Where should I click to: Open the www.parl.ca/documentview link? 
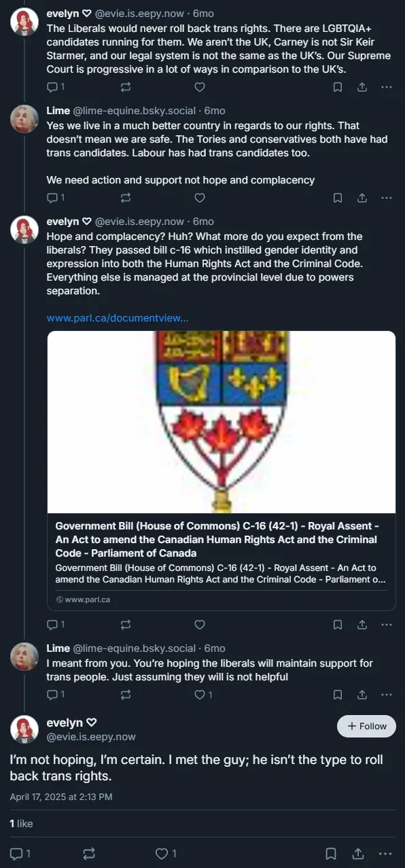118,317
